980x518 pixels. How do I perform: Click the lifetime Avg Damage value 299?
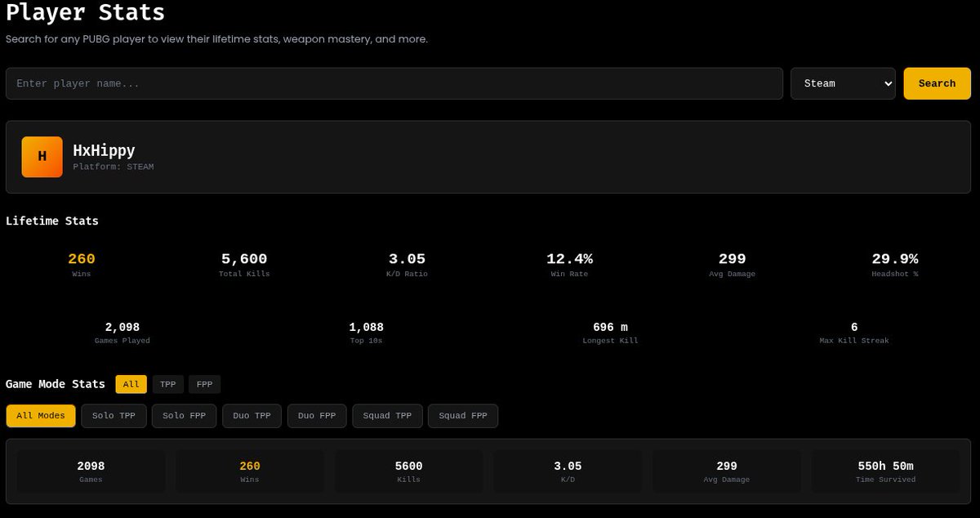[733, 259]
